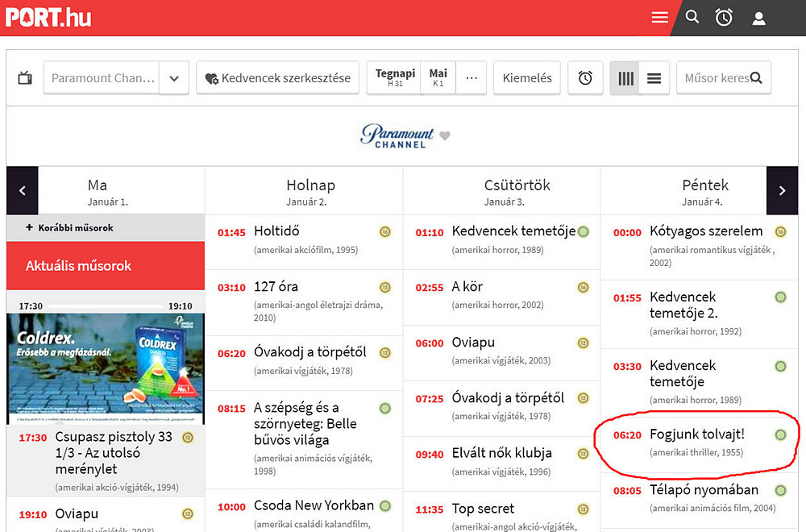Select the Mai day tab
This screenshot has width=806, height=532.
pos(438,78)
